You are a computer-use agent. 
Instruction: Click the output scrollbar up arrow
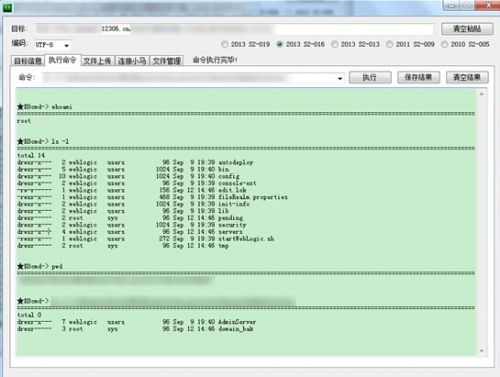pyautogui.click(x=482, y=94)
